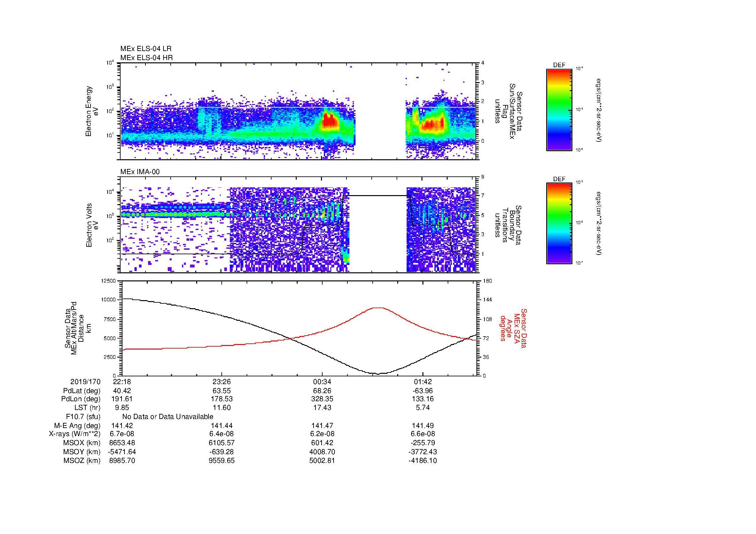Viewport: 756px width, 534px height.
Task: Click the 'Boundary Transitions unitless' axis label
Action: [x=508, y=225]
